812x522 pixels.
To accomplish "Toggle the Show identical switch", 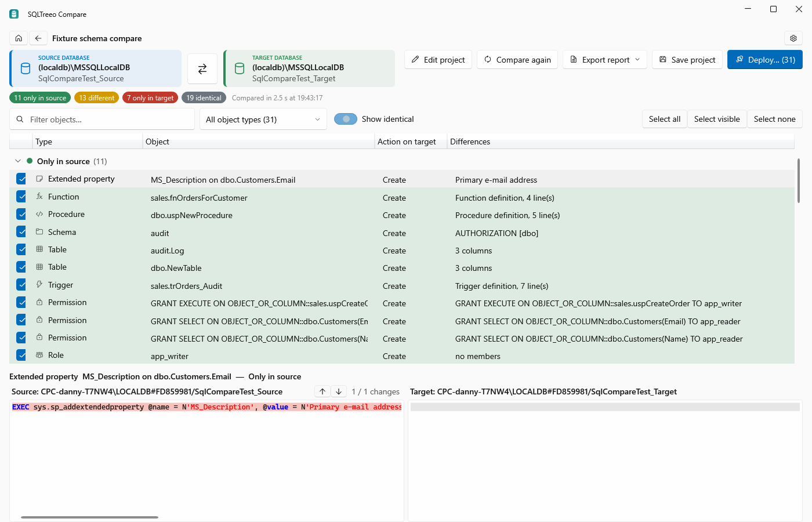I will click(346, 119).
